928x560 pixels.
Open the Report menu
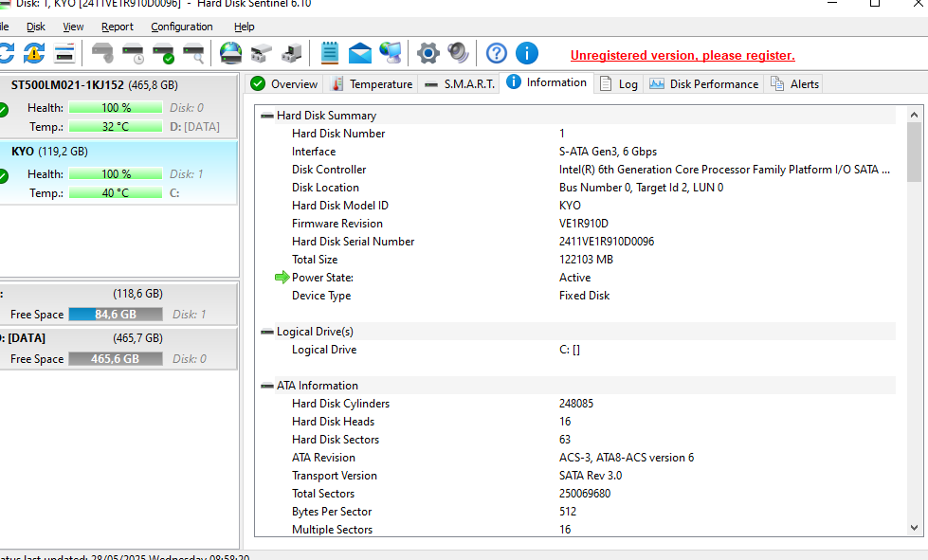117,27
